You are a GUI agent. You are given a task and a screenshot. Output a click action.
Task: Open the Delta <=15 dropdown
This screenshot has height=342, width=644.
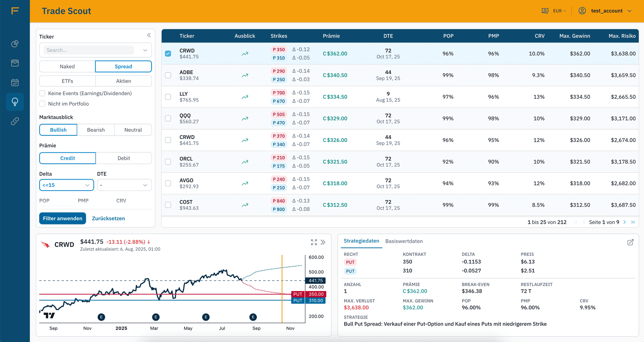point(66,185)
